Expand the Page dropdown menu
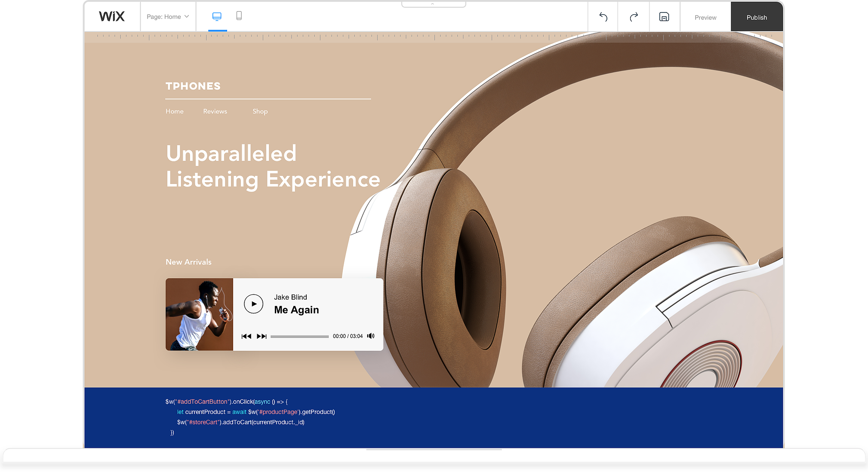The width and height of the screenshot is (868, 472). point(168,16)
